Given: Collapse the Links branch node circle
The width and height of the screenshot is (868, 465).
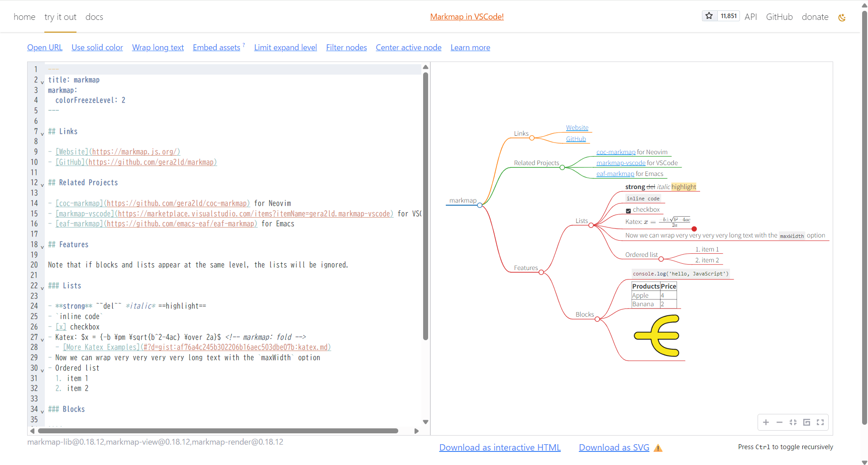Looking at the screenshot, I should click(532, 138).
